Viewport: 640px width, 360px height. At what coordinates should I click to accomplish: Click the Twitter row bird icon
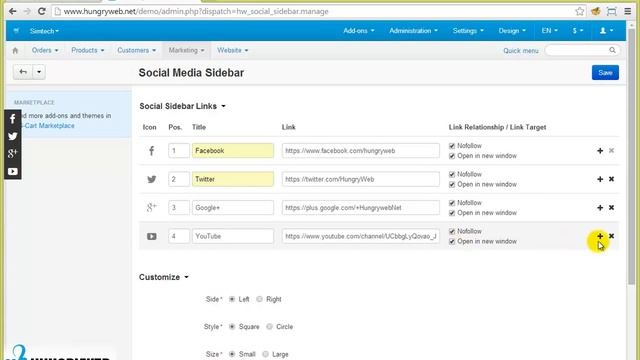pos(151,179)
